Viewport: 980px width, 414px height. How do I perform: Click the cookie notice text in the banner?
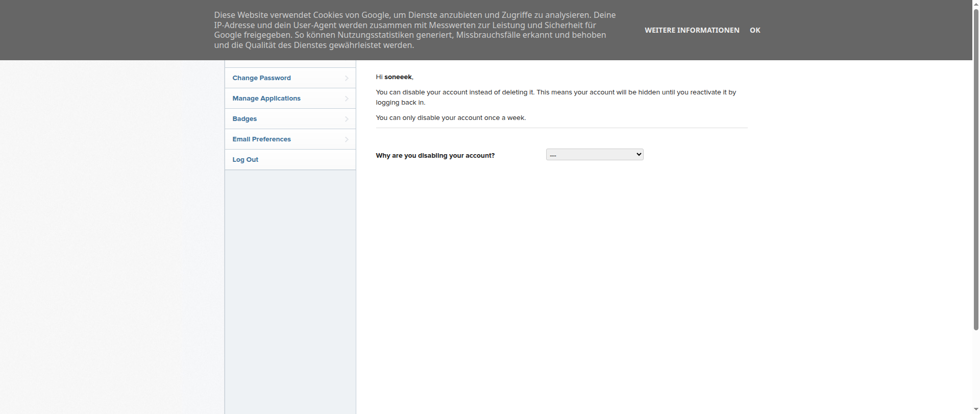[x=414, y=30]
